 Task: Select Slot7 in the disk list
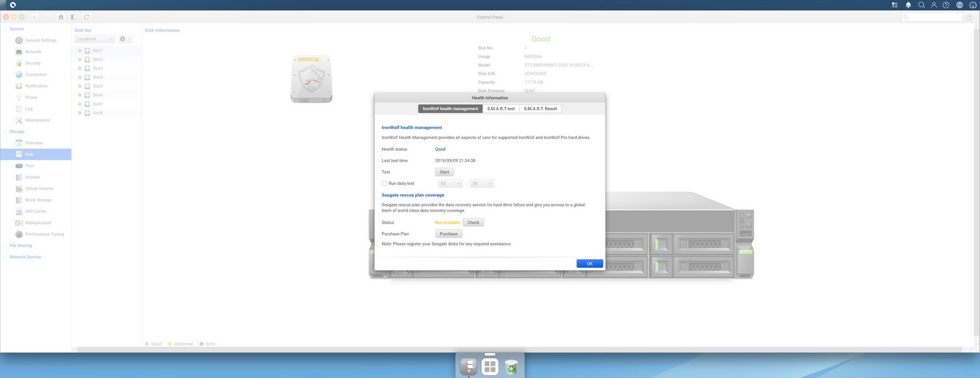[x=107, y=104]
